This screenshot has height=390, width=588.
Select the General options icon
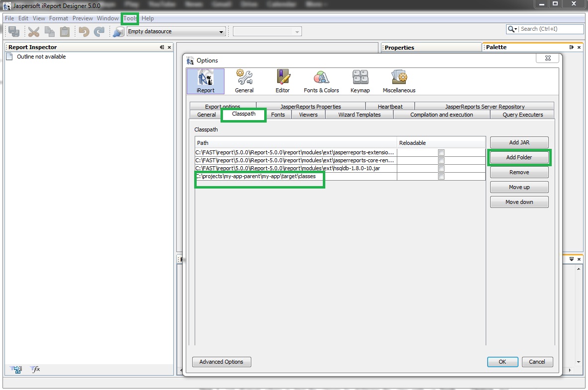244,81
